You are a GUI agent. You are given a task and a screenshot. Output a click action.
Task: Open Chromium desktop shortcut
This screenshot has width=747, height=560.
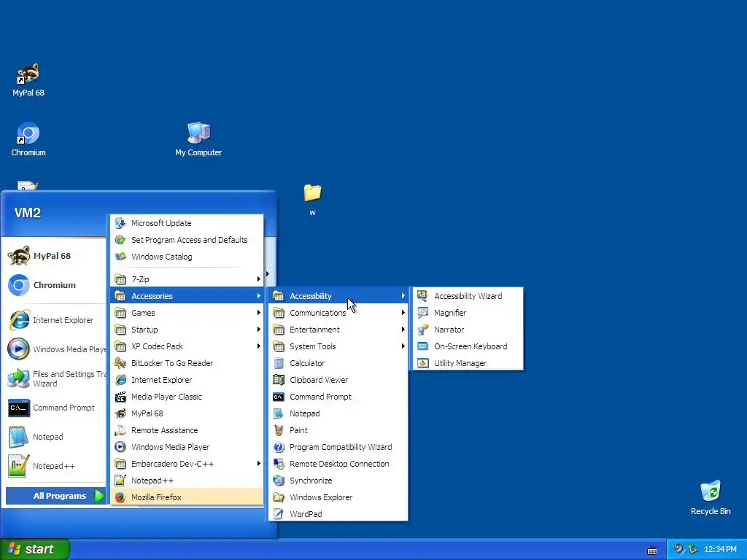pyautogui.click(x=28, y=139)
